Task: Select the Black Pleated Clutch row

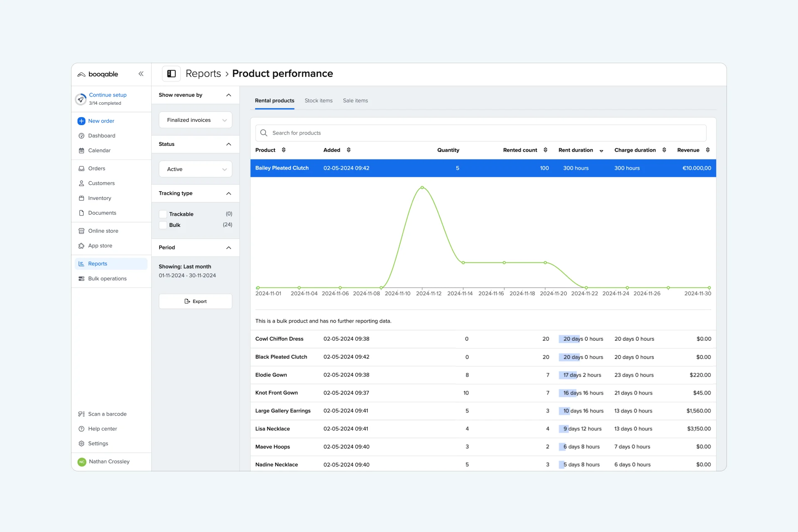Action: click(x=483, y=357)
